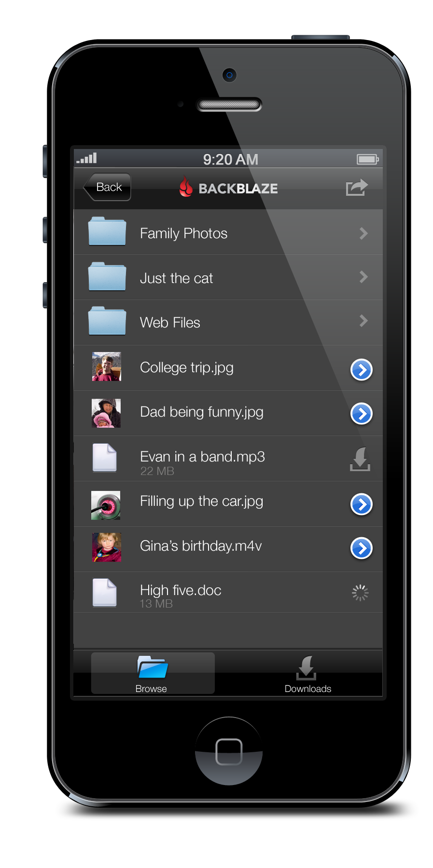433x868 pixels.
Task: Select the Browse tab
Action: (152, 674)
